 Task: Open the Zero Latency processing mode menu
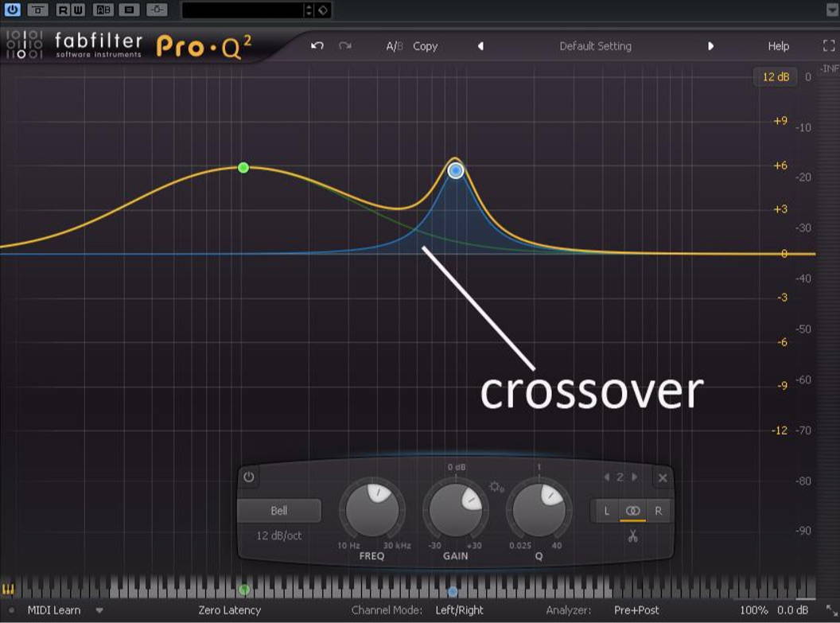pyautogui.click(x=229, y=610)
